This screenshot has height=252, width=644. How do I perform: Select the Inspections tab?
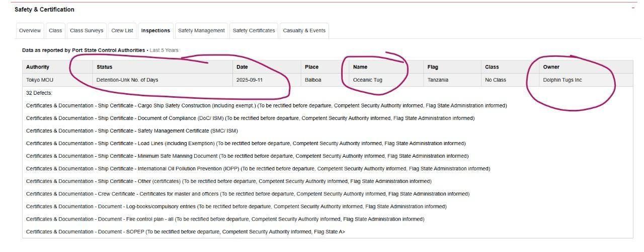[x=155, y=31]
